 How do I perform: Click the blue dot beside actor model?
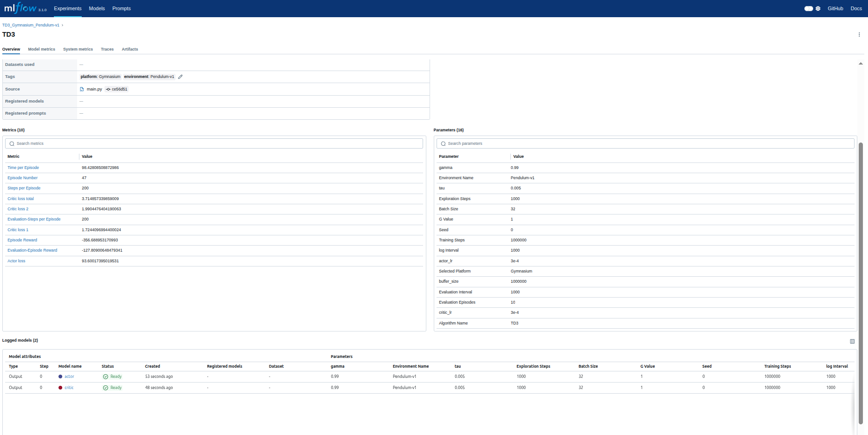click(60, 377)
